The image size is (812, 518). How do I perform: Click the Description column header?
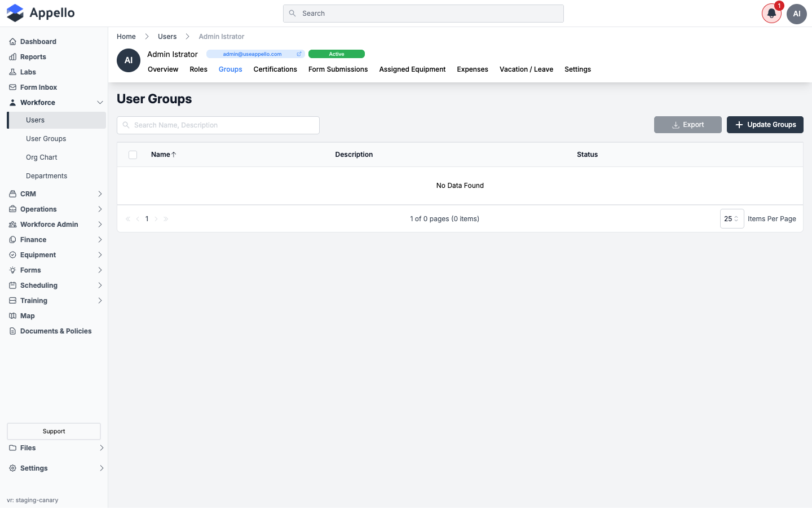point(354,155)
